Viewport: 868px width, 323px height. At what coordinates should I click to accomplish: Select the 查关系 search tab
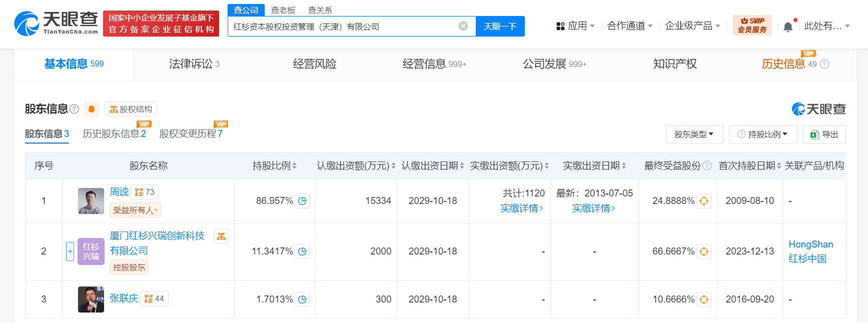point(320,10)
